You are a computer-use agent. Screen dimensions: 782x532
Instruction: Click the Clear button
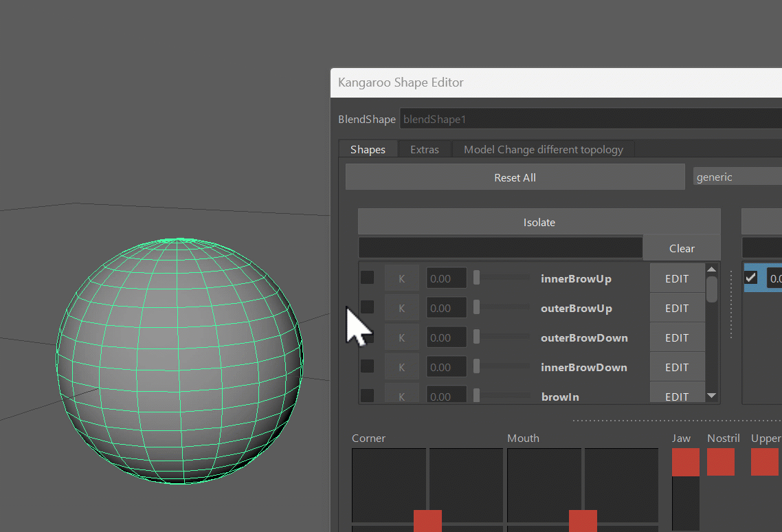click(x=681, y=249)
